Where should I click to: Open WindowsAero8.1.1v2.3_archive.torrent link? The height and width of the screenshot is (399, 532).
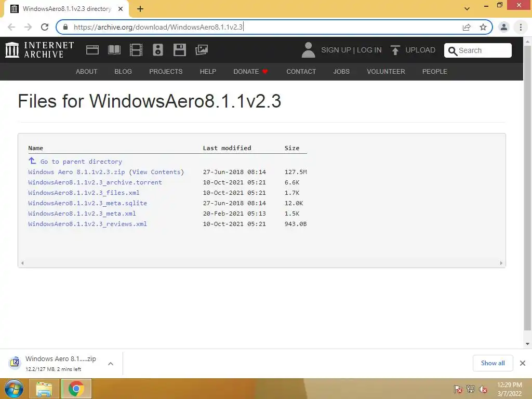95,182
